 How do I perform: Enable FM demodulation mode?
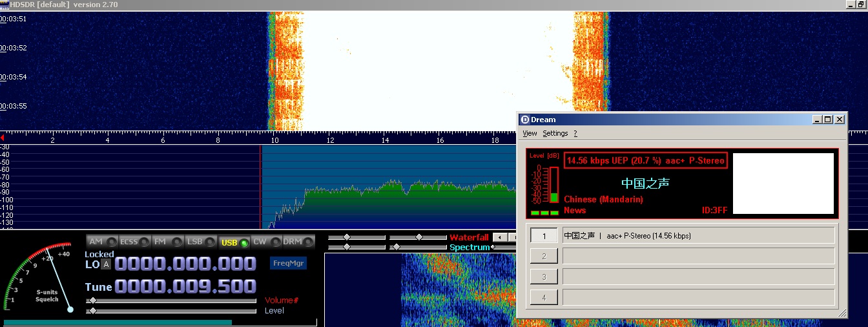pyautogui.click(x=168, y=242)
